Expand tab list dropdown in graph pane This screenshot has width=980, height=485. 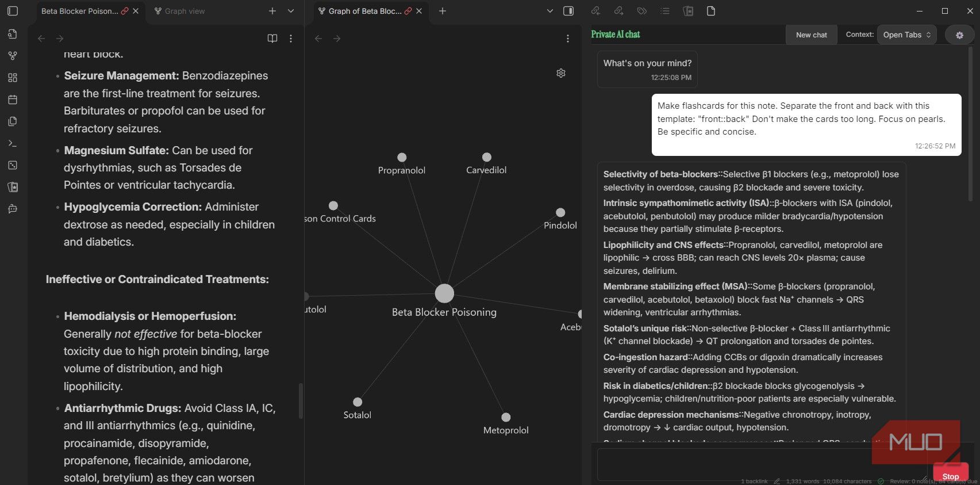(x=550, y=11)
